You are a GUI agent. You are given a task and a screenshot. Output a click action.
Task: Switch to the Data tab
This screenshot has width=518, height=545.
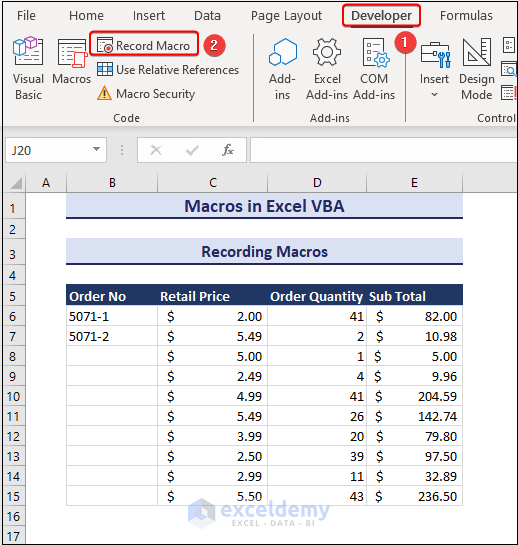(x=207, y=16)
